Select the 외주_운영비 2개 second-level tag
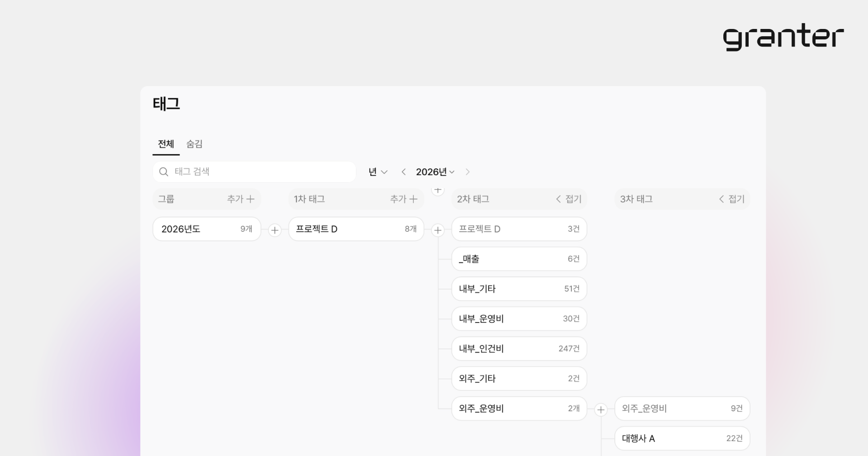Image resolution: width=868 pixels, height=456 pixels. (x=519, y=408)
